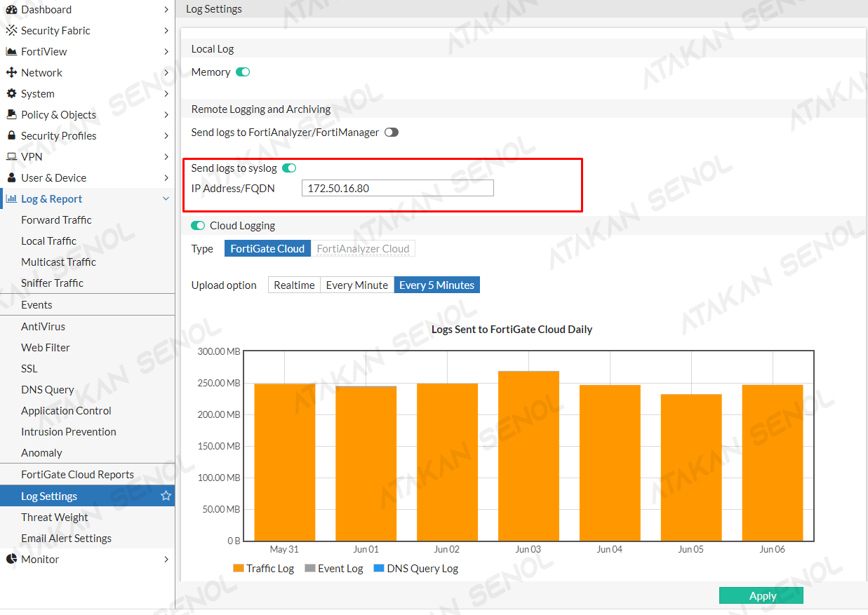Screen dimensions: 868x615
Task: Expand the System chevron
Action: pyautogui.click(x=166, y=94)
